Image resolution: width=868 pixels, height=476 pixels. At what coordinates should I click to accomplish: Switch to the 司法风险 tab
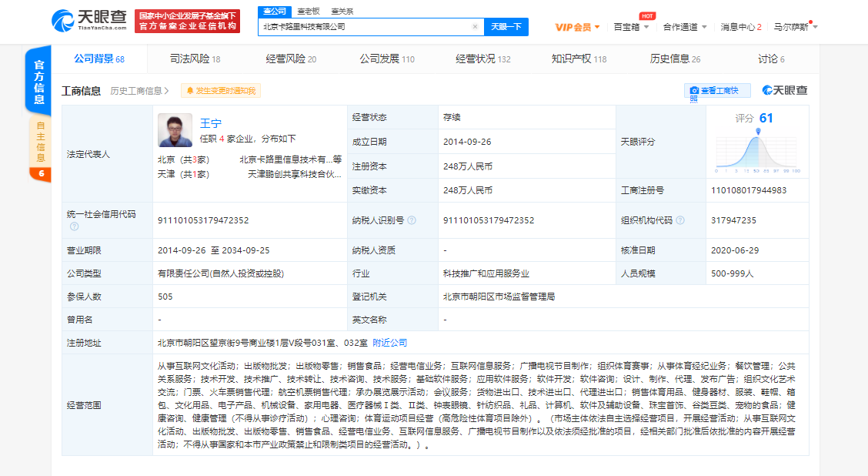coord(195,59)
